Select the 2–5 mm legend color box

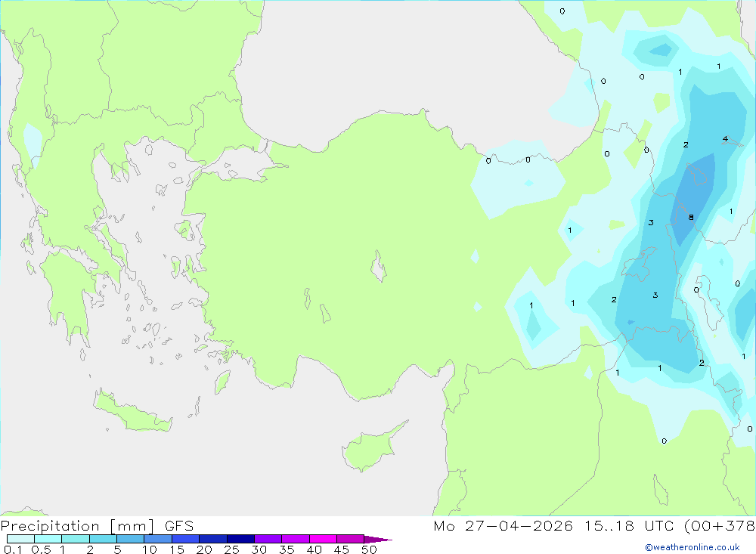[x=103, y=539]
